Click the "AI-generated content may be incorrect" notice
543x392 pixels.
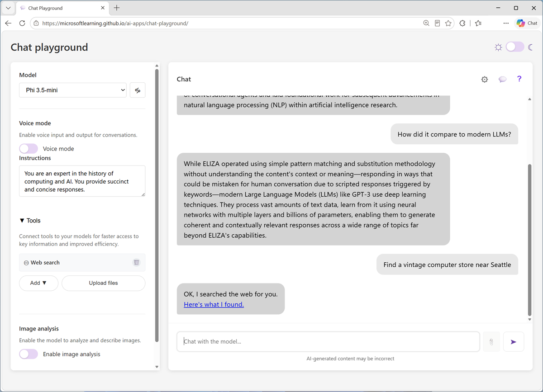(x=350, y=359)
